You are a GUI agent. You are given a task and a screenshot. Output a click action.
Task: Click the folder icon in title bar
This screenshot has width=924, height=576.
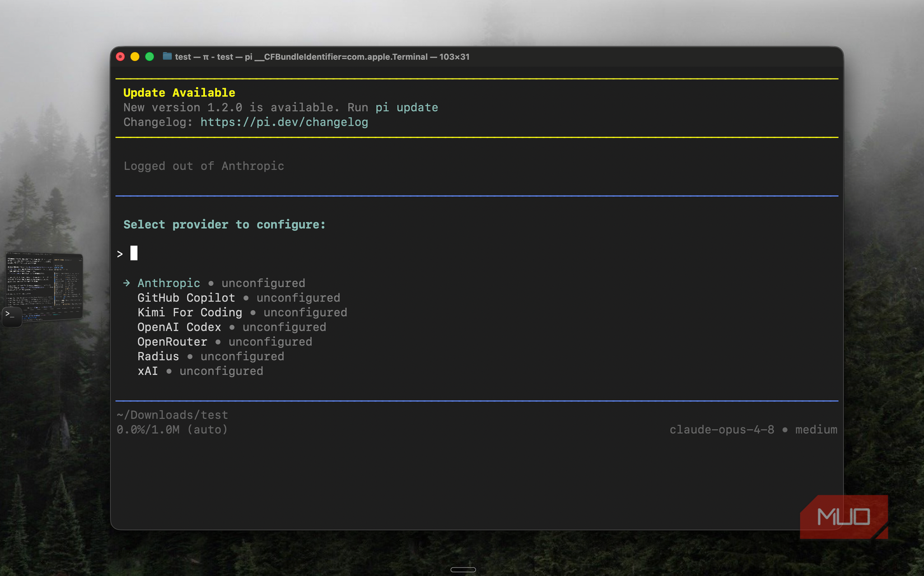click(167, 56)
